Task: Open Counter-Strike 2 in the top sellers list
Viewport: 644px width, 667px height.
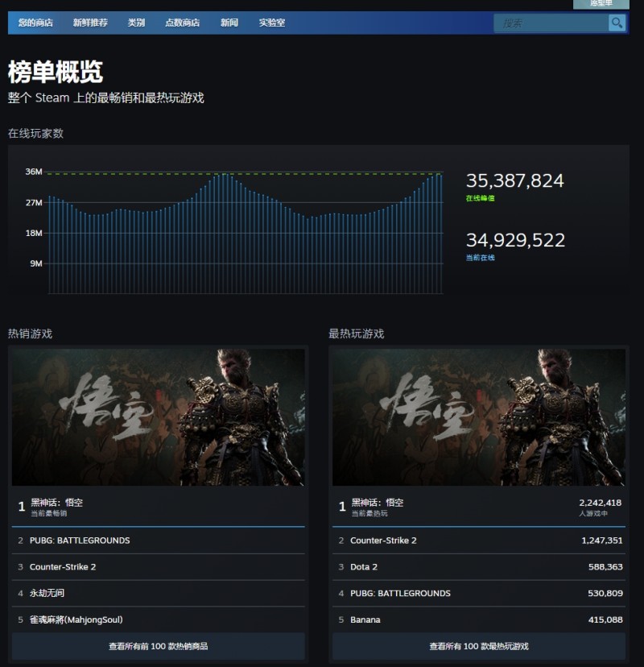Action: coord(63,567)
